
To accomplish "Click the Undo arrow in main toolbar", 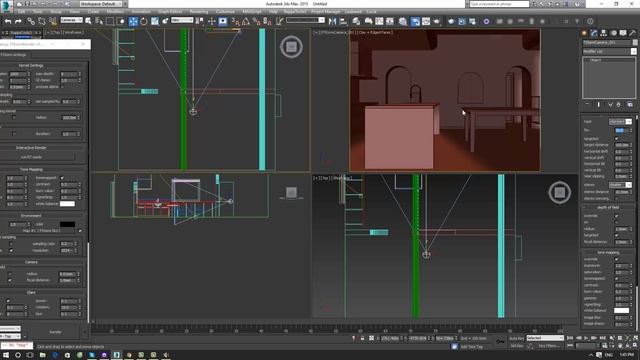I will click(x=8, y=21).
